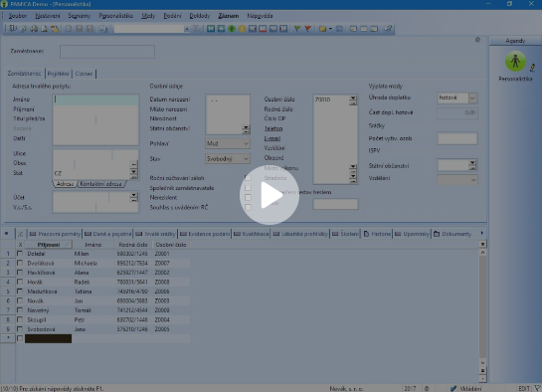The width and height of the screenshot is (542, 392).
Task: Tick the Nerezident checkbox
Action: coord(248,197)
